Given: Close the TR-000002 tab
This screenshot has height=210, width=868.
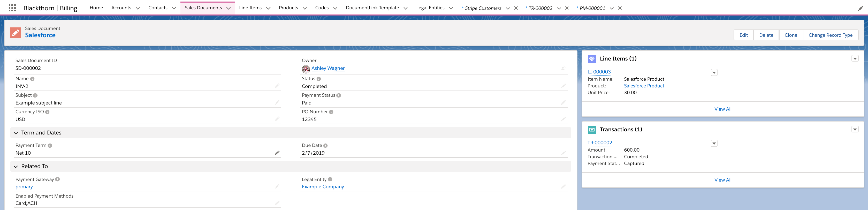Looking at the screenshot, I should [x=567, y=8].
